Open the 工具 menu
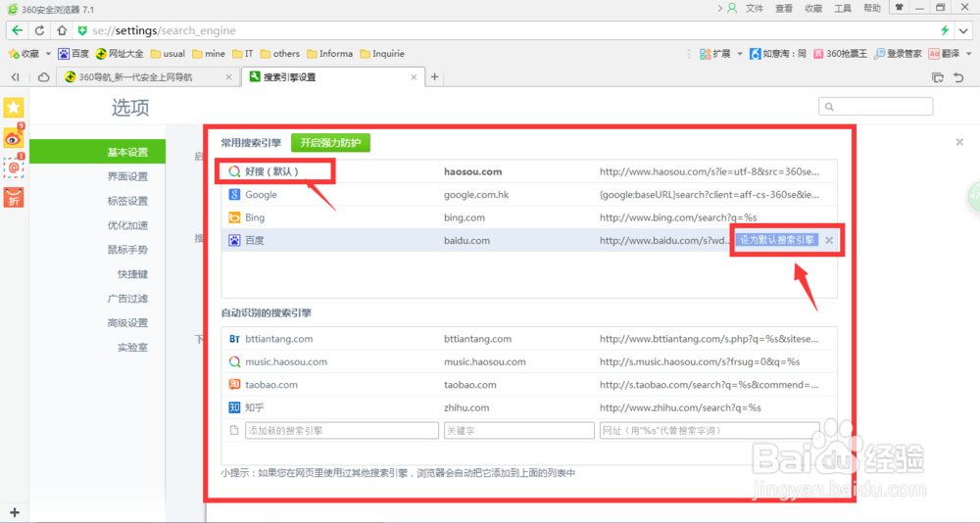Viewport: 980px width, 523px height. click(843, 8)
